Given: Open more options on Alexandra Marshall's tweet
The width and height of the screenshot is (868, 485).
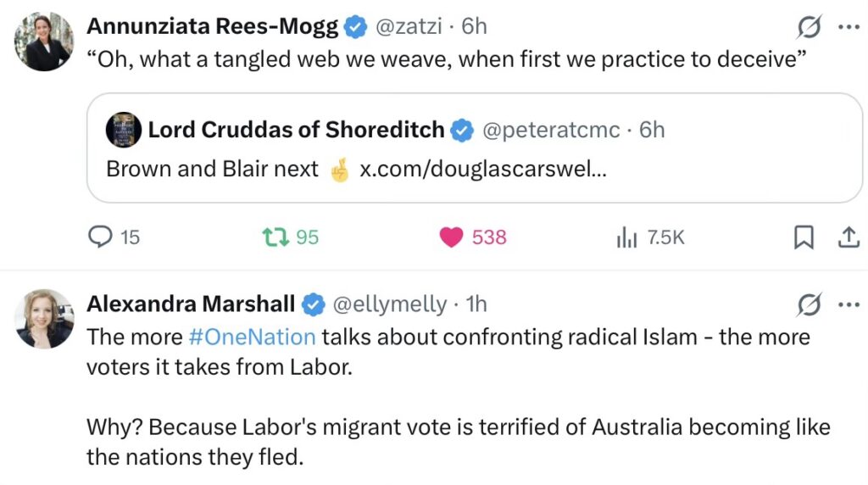Looking at the screenshot, I should click(x=849, y=304).
